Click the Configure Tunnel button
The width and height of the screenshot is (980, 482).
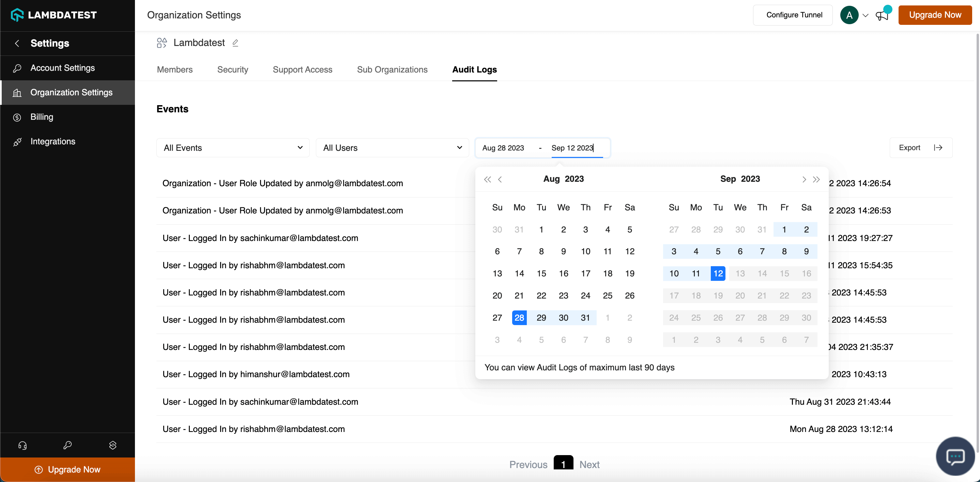(x=794, y=15)
